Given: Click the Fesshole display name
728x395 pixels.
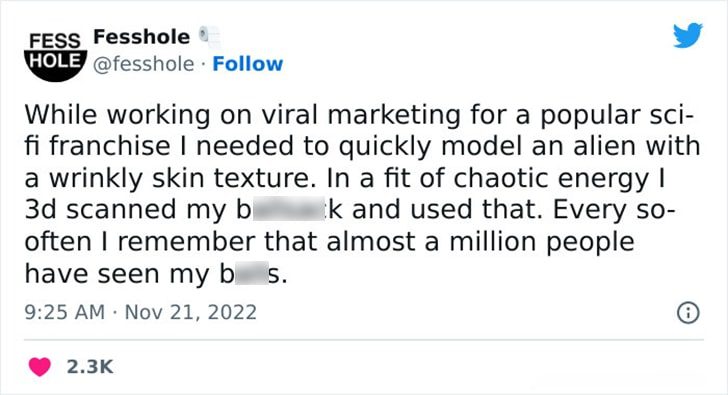Looking at the screenshot, I should (x=142, y=37).
